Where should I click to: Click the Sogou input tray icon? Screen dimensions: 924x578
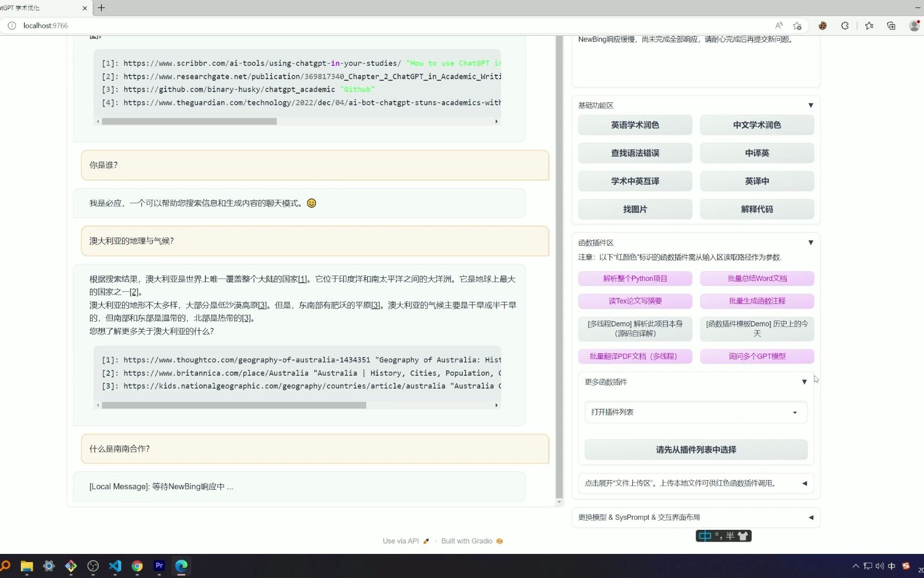pyautogui.click(x=906, y=566)
